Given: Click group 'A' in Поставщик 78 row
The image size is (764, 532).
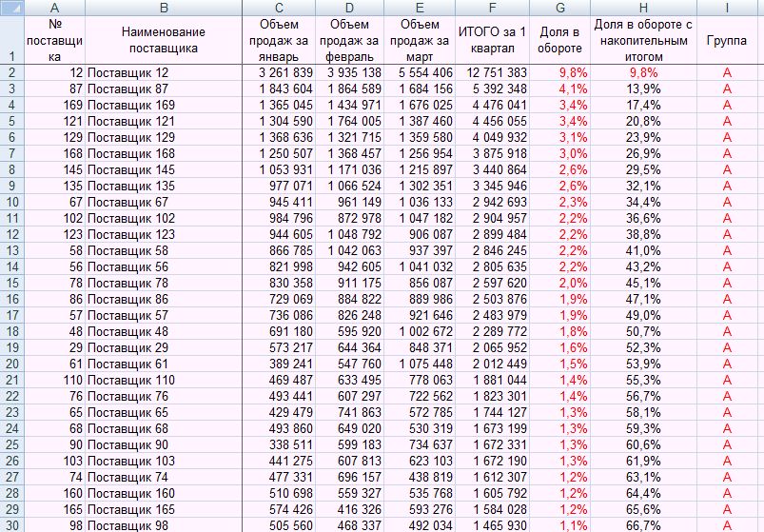Looking at the screenshot, I should (x=727, y=283).
